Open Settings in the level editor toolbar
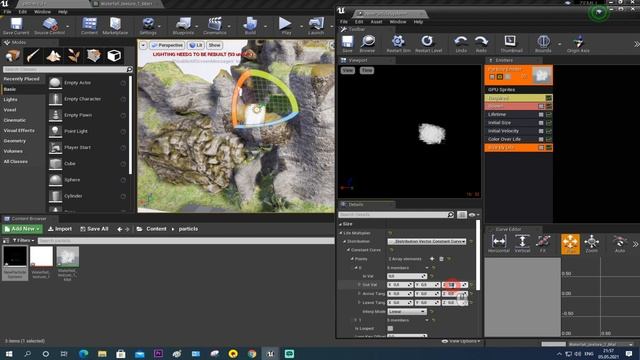Viewport: 640px width, 360px height. pyautogui.click(x=148, y=26)
